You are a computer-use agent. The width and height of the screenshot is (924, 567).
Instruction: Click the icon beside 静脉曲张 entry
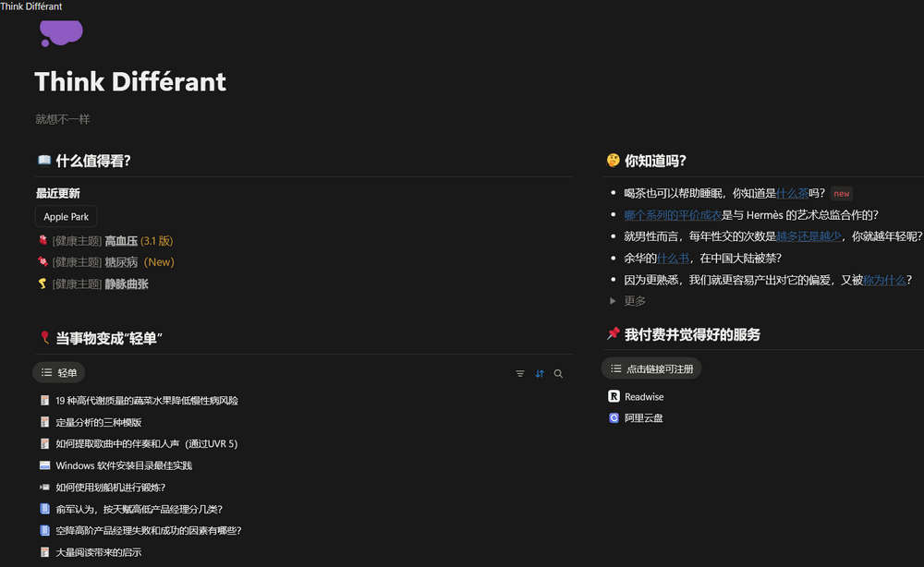tap(43, 283)
